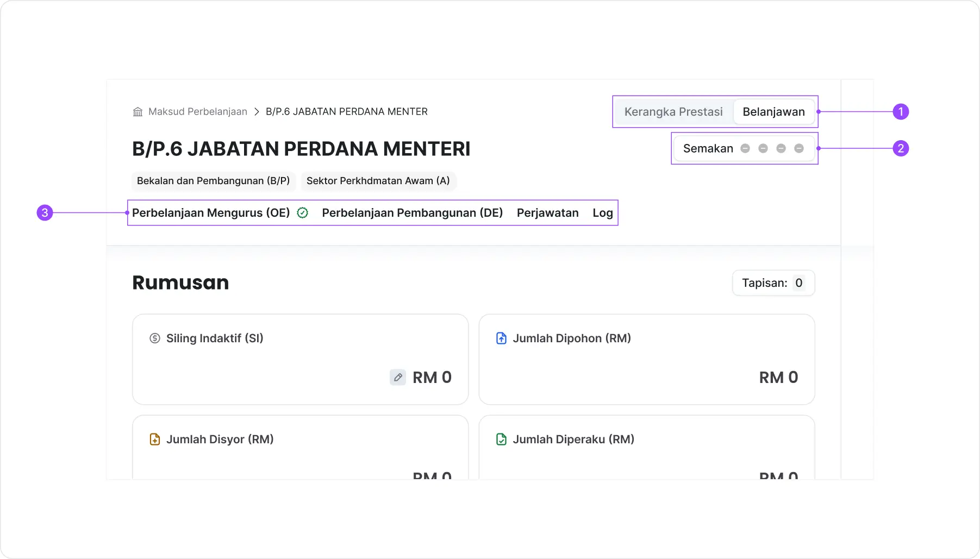
Task: Navigate to Maksud Perbelanjaan breadcrumb link
Action: click(197, 112)
